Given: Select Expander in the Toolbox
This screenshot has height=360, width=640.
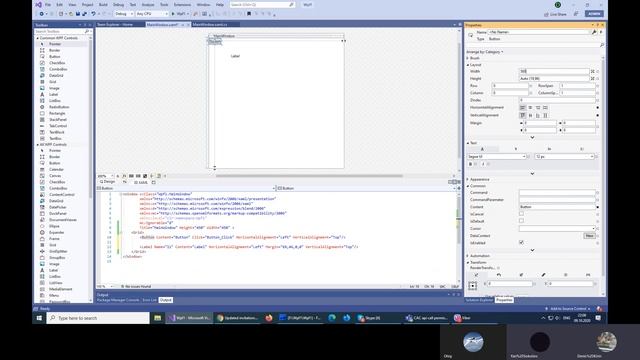Looking at the screenshot, I should 56,232.
